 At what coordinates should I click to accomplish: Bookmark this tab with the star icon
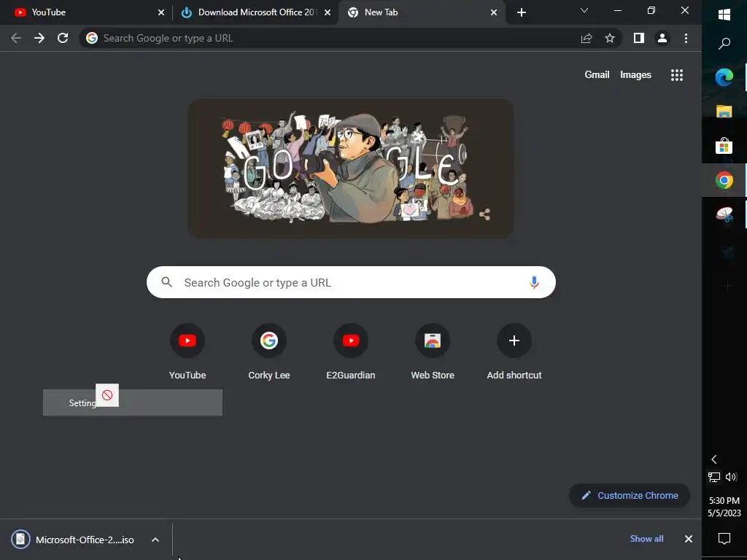pyautogui.click(x=610, y=38)
